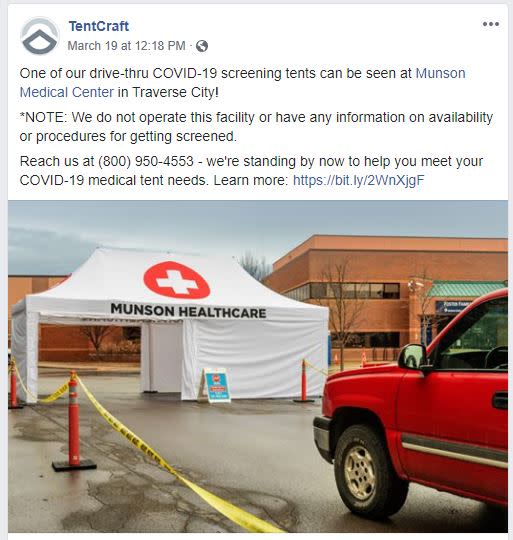The height and width of the screenshot is (540, 513).
Task: Open the post options three-dot menu
Action: click(491, 24)
